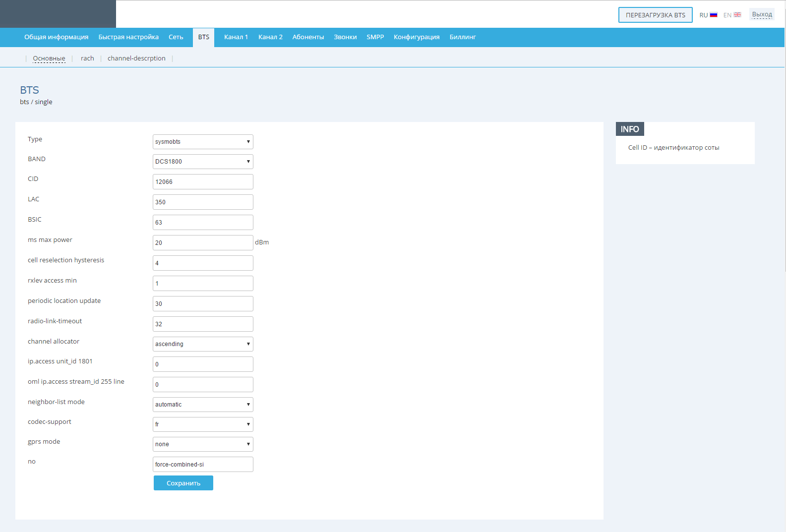Image resolution: width=786 pixels, height=532 pixels.
Task: Click the 'bts / single' breadcrumb text
Action: pyautogui.click(x=36, y=102)
